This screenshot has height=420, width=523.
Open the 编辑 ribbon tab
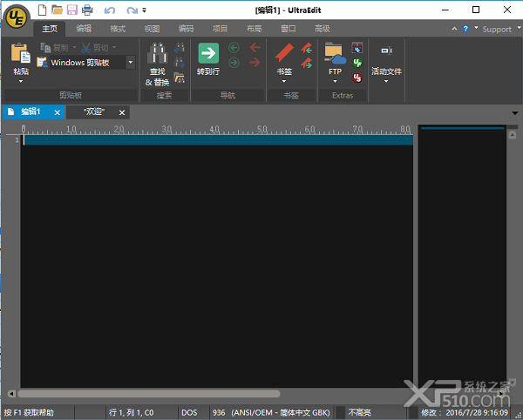point(84,29)
